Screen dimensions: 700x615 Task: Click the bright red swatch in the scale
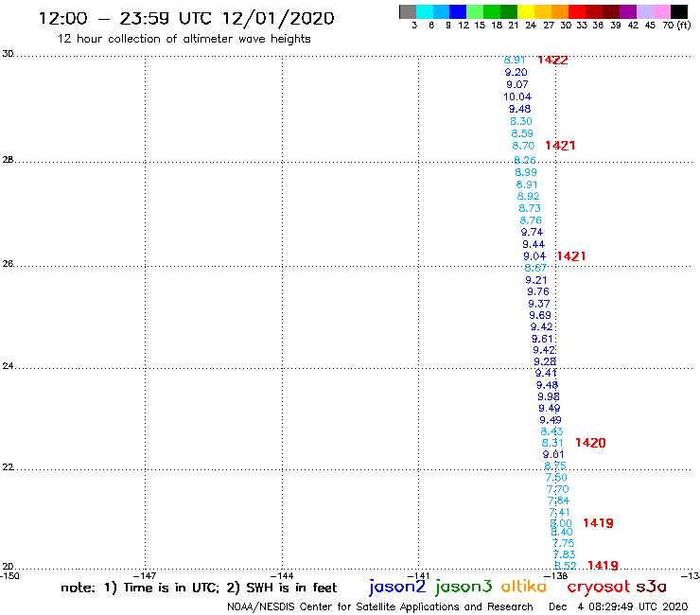pyautogui.click(x=577, y=11)
